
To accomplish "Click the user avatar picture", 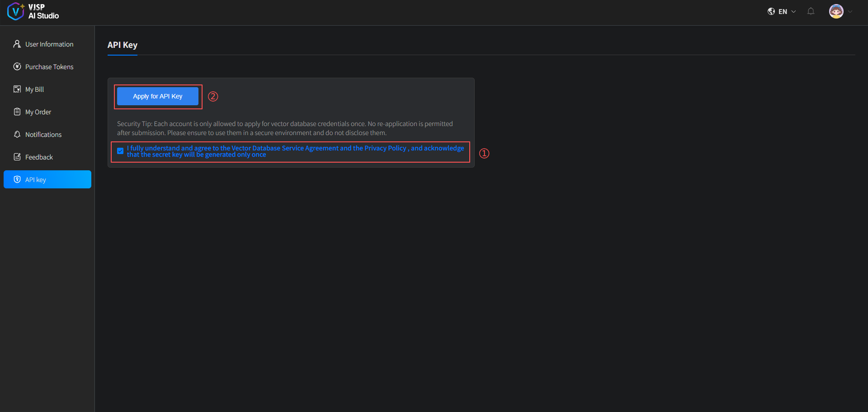I will click(x=836, y=12).
